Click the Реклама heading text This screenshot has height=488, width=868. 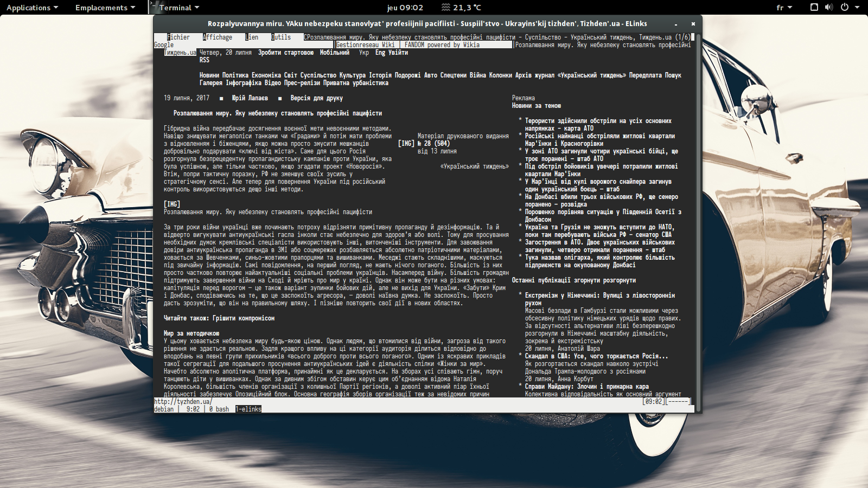tap(524, 98)
